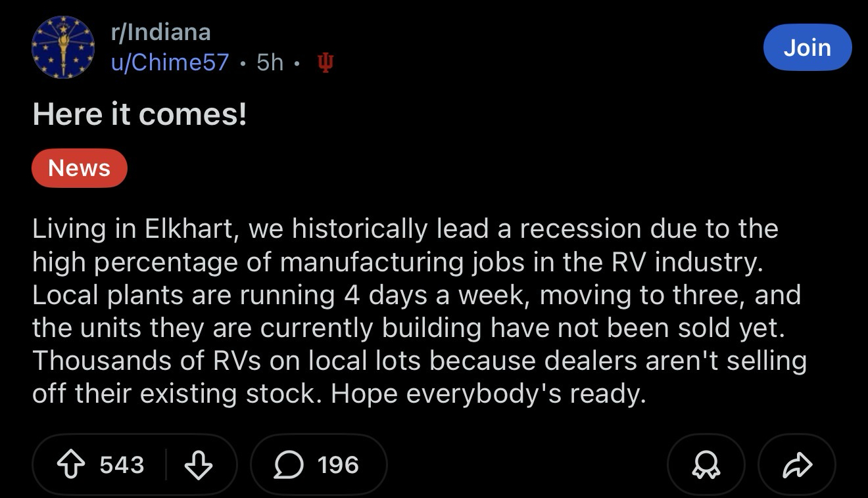Click the r/Indiana subreddit avatar
The image size is (868, 498).
63,48
